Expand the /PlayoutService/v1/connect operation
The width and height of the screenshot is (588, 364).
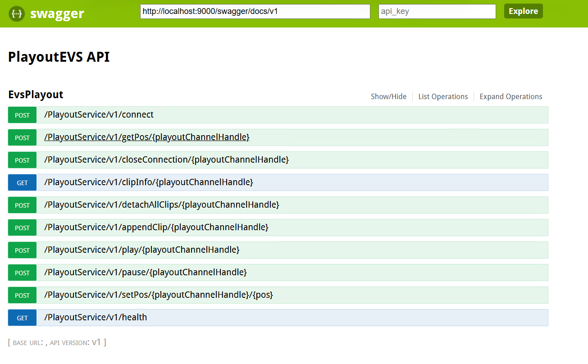click(99, 115)
